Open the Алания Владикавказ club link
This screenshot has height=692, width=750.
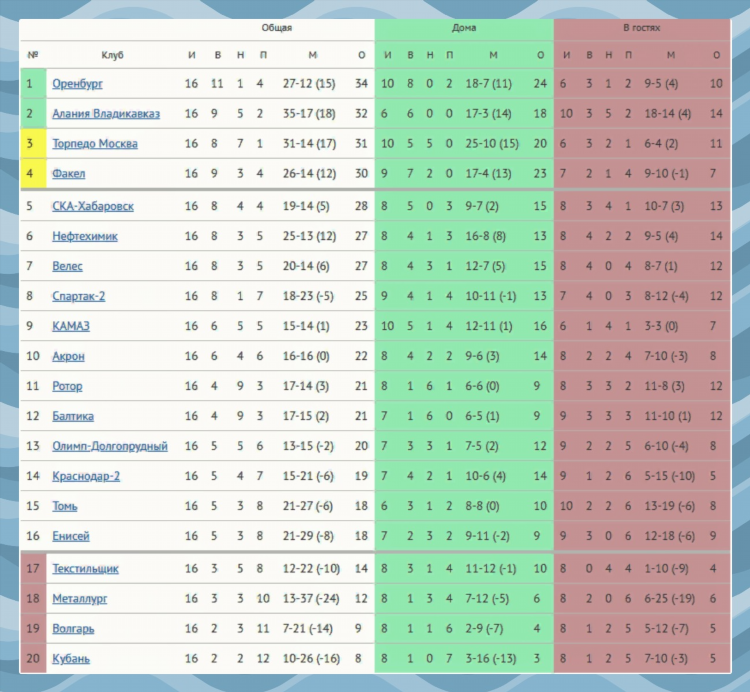click(x=106, y=114)
